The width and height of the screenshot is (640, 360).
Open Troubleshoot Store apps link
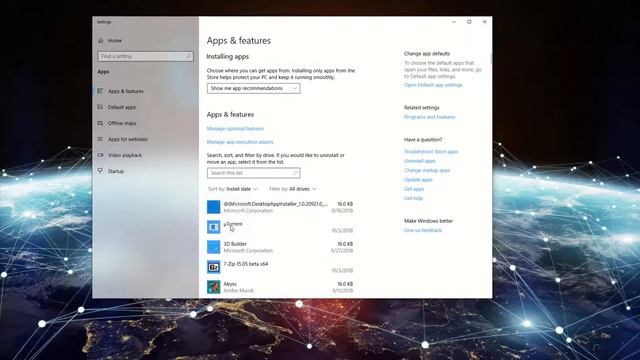[x=431, y=151]
